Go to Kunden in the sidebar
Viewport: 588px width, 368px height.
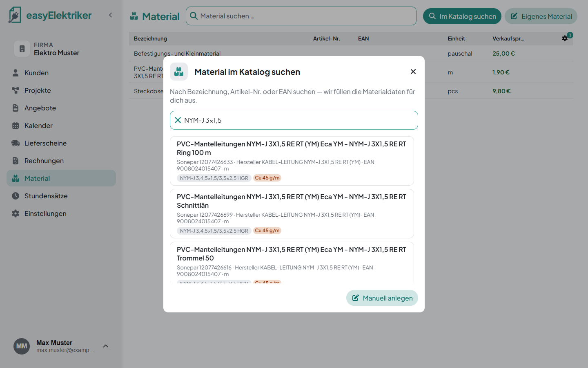click(x=61, y=73)
